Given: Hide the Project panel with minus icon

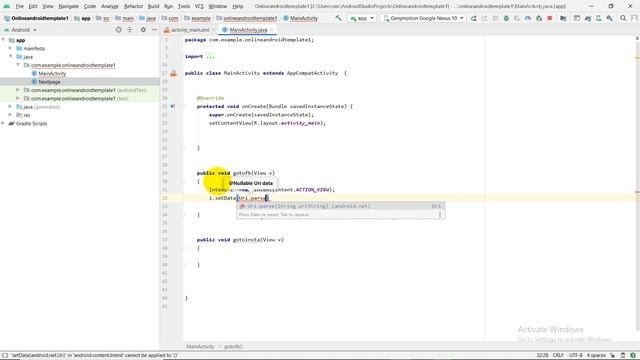Looking at the screenshot, I should click(154, 30).
